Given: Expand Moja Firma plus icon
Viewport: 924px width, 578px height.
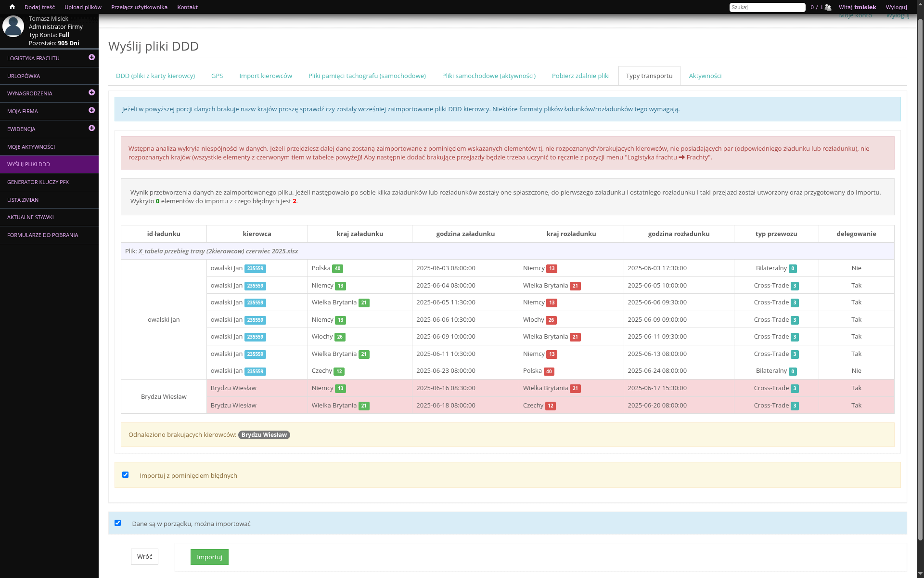Looking at the screenshot, I should pos(91,110).
